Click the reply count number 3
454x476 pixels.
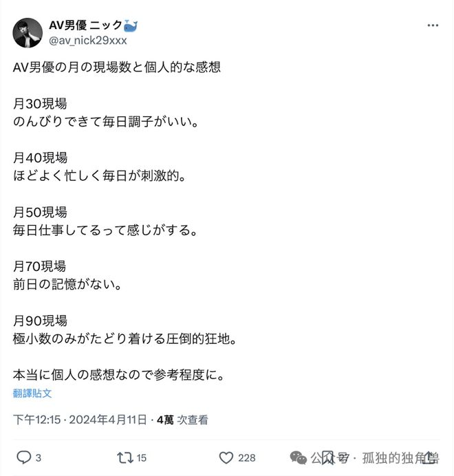[39, 457]
